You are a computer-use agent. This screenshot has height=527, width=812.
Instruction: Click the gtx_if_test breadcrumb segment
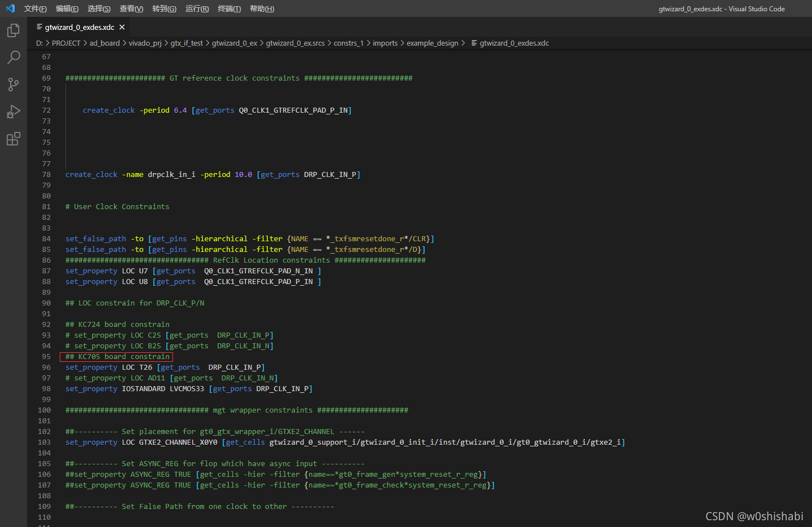click(x=187, y=43)
